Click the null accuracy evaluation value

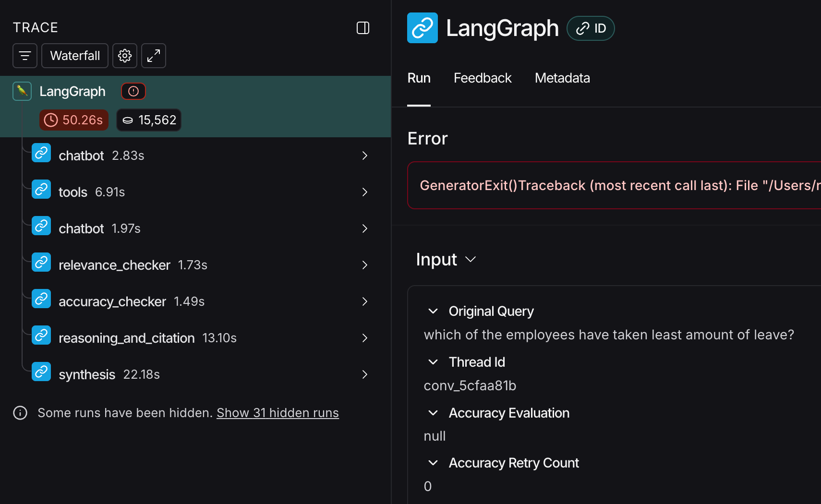(435, 436)
